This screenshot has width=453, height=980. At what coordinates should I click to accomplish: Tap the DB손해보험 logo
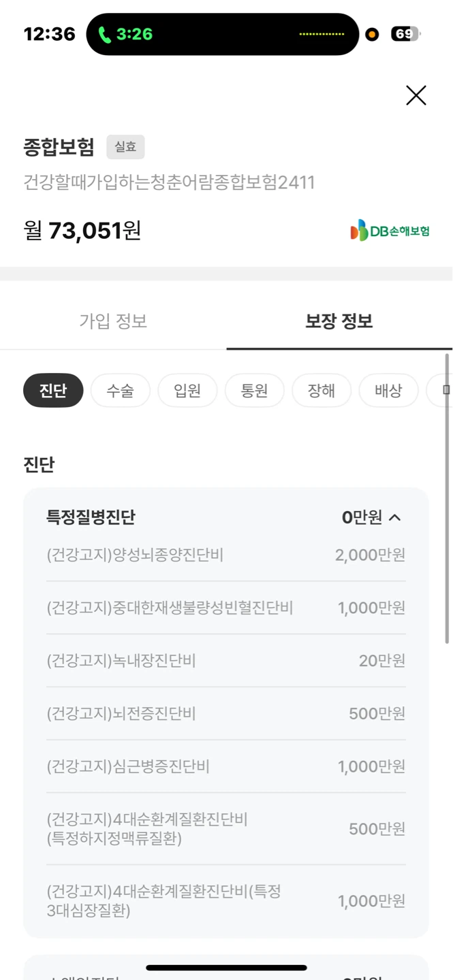coord(390,231)
